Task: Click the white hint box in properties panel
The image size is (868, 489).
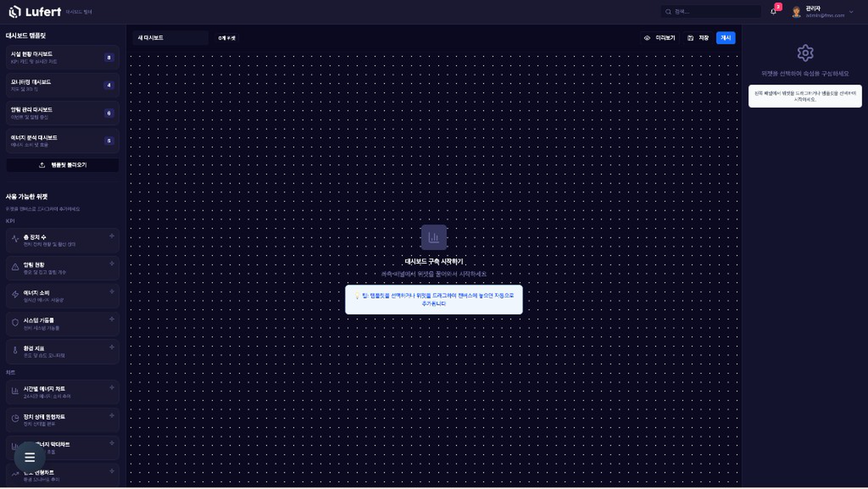Action: coord(805,96)
